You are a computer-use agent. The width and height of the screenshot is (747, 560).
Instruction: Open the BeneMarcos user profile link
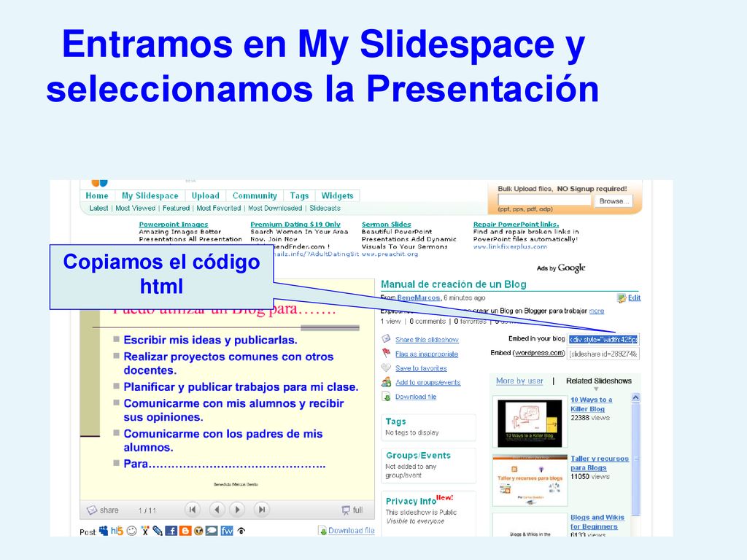pos(419,297)
